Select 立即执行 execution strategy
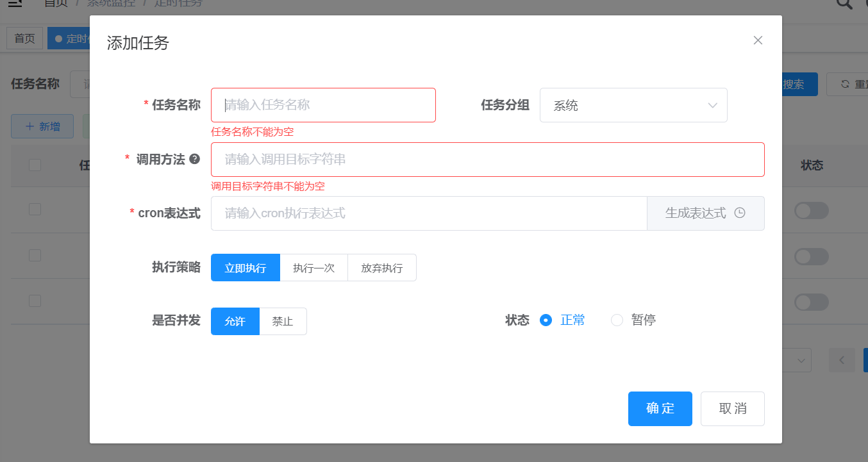The image size is (868, 462). point(246,268)
